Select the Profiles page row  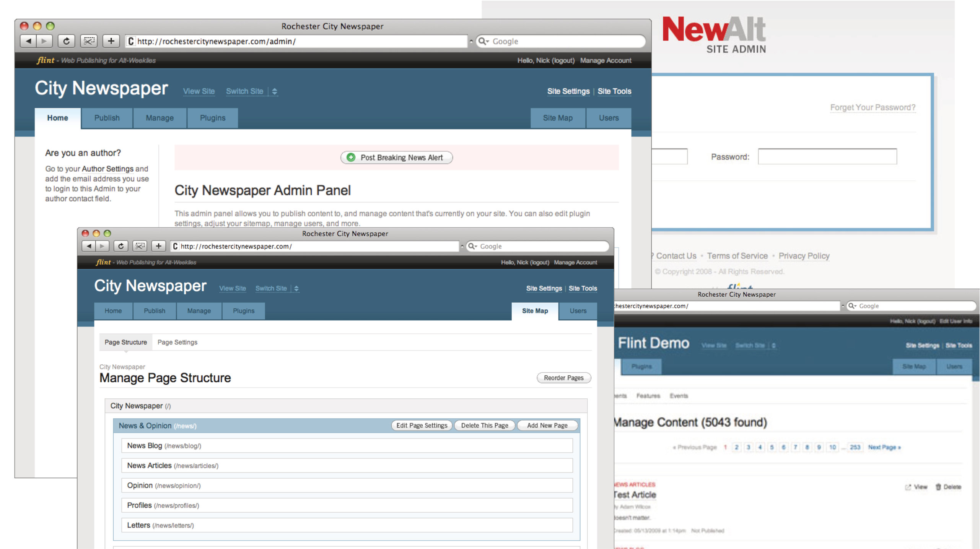pyautogui.click(x=347, y=505)
